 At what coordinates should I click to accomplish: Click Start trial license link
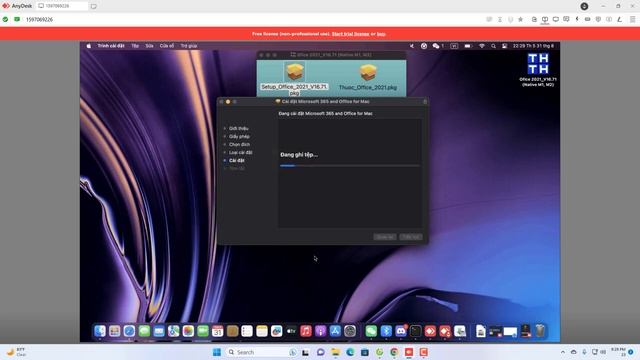[x=350, y=34]
